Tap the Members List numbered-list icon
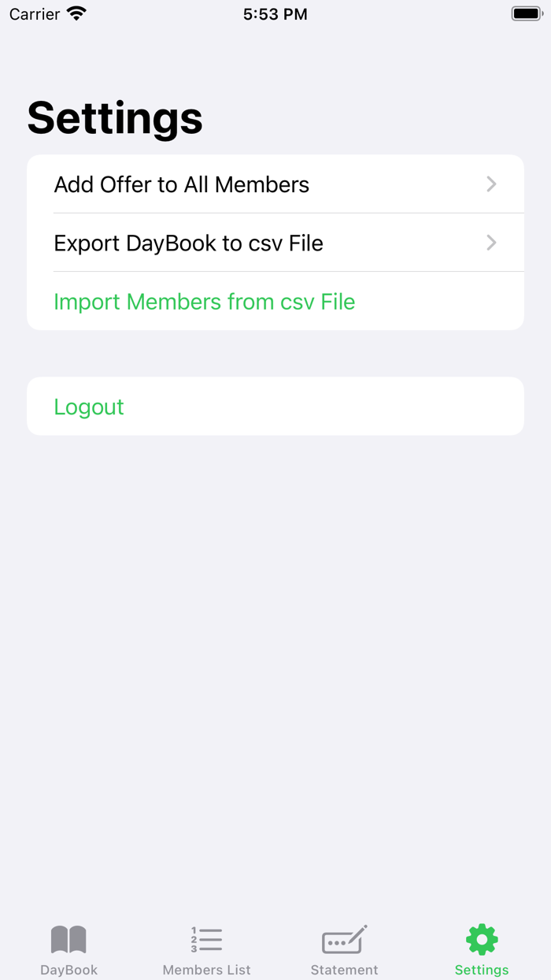The image size is (551, 980). tap(206, 939)
